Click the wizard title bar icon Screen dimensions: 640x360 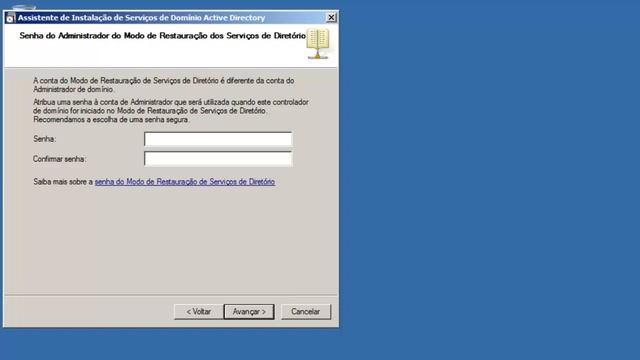[x=10, y=18]
